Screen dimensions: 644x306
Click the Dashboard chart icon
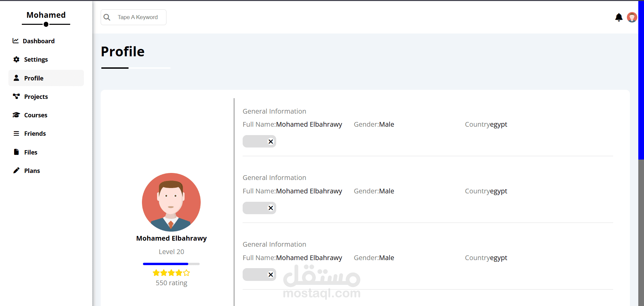pos(15,41)
